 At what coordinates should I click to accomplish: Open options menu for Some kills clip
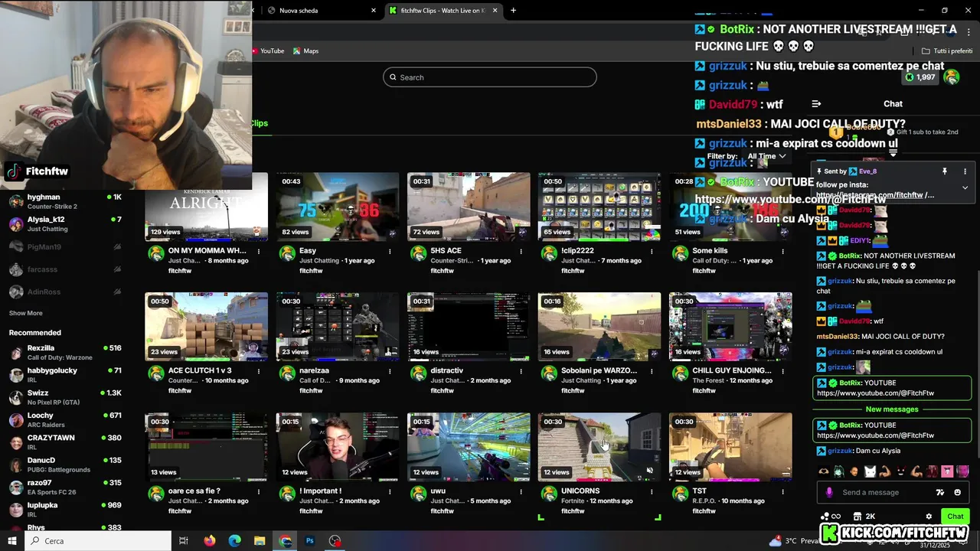pyautogui.click(x=782, y=251)
